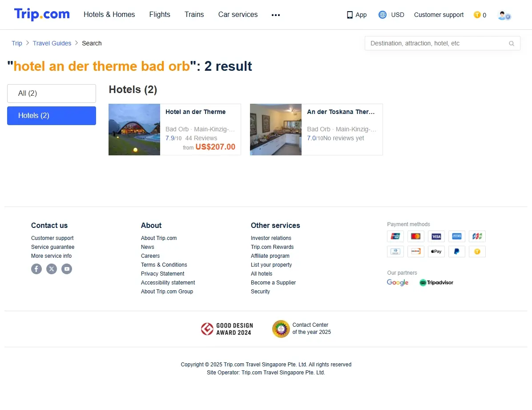Screen dimensions: 532x410
Task: Go to the Travel Guides breadcrumb
Action: pos(52,43)
